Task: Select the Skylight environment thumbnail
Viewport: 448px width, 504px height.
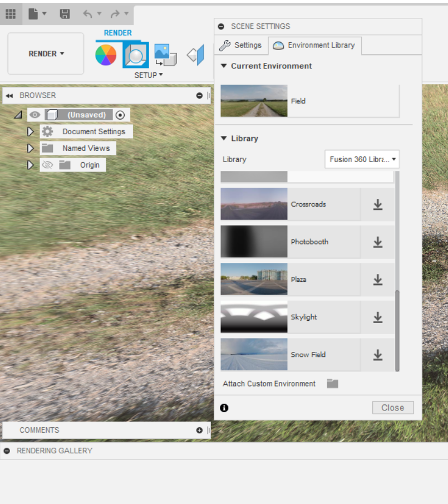Action: [x=254, y=317]
